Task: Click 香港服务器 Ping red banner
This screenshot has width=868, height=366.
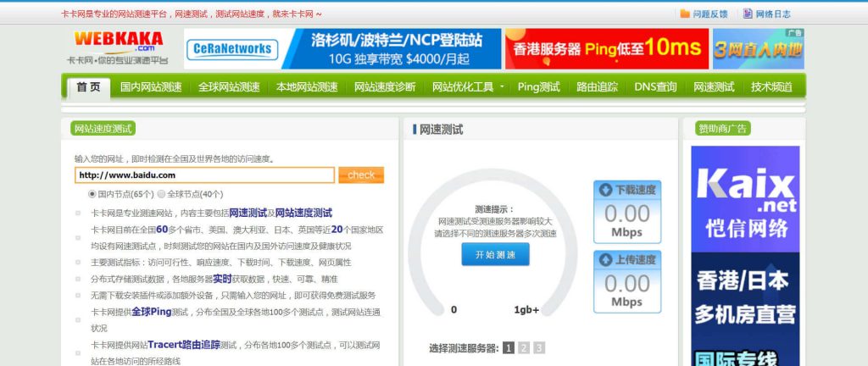Action: pos(607,48)
